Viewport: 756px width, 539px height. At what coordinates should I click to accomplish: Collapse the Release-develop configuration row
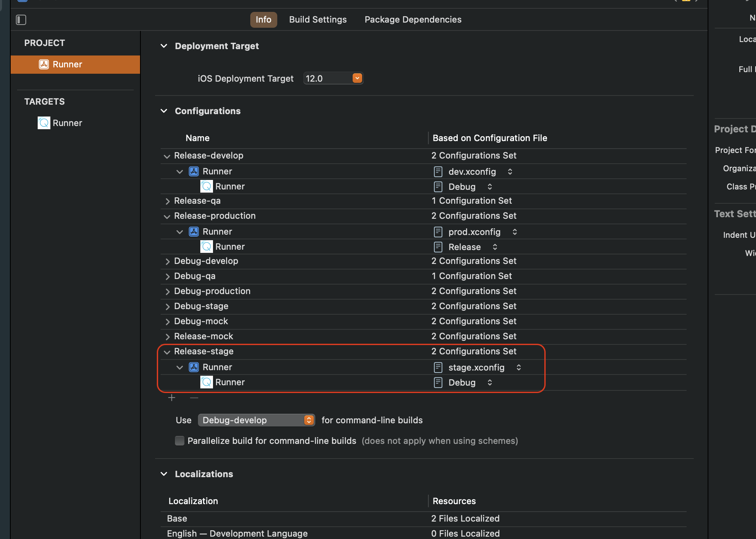pos(167,156)
